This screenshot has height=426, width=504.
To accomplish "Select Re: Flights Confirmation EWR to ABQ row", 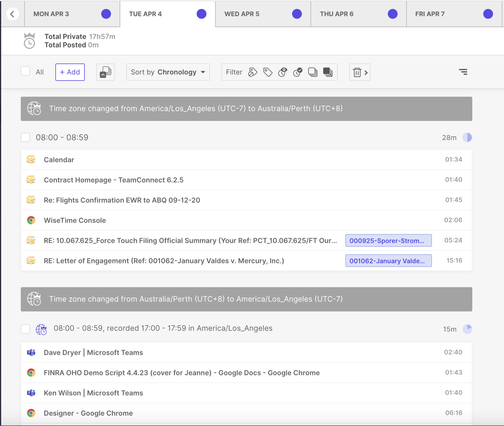I will click(247, 200).
